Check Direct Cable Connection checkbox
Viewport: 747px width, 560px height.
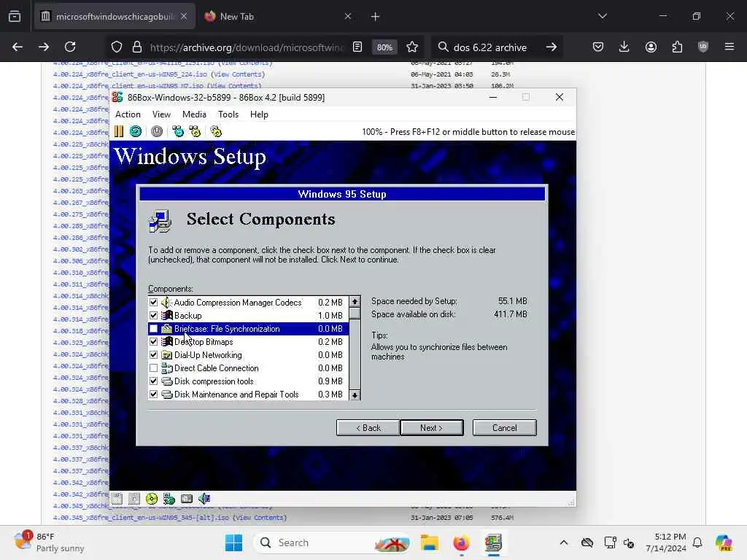pyautogui.click(x=153, y=368)
